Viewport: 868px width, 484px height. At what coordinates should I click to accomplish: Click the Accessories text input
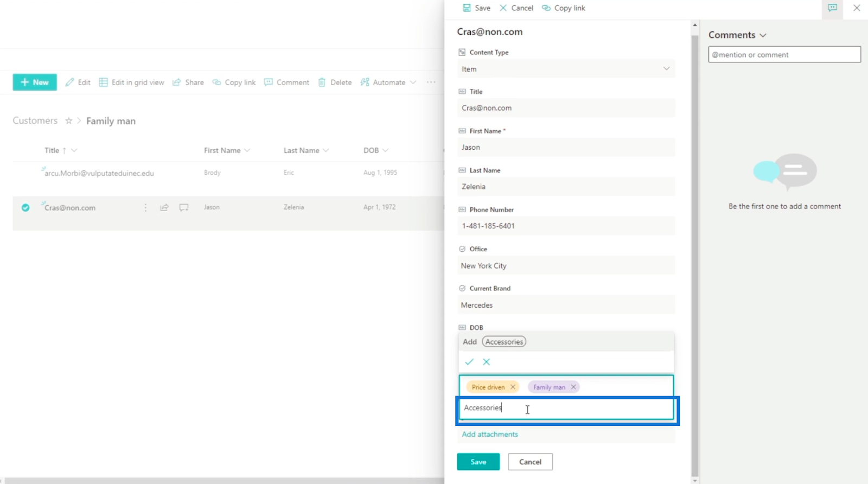[566, 408]
